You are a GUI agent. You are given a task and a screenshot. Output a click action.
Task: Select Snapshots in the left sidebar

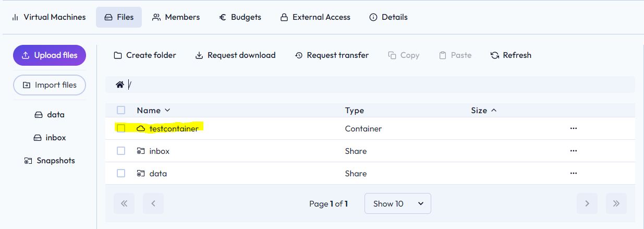click(50, 161)
